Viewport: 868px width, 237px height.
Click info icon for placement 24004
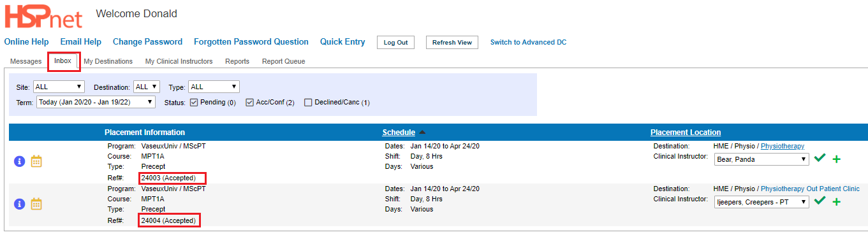point(19,204)
